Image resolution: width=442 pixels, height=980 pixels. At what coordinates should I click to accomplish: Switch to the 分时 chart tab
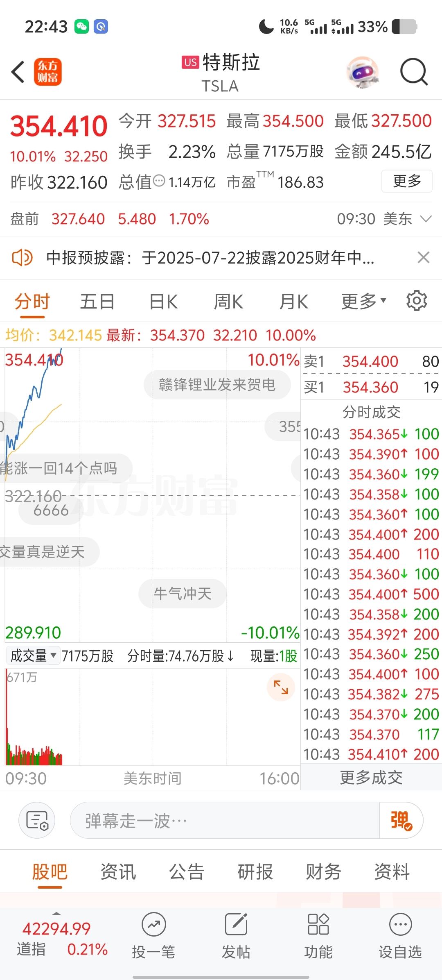[32, 302]
